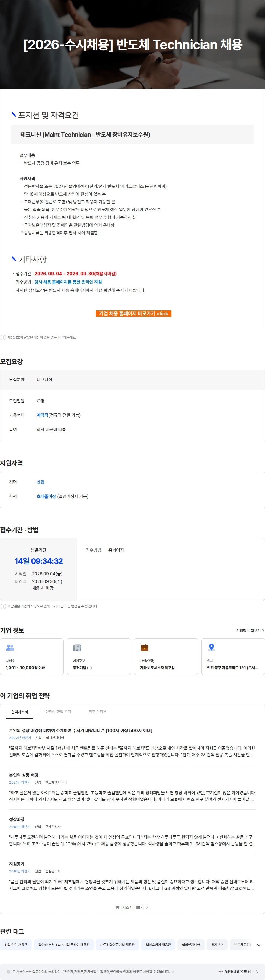Screen dimensions: 265x980
Task: Click the 신입 career text
Action: (40, 482)
